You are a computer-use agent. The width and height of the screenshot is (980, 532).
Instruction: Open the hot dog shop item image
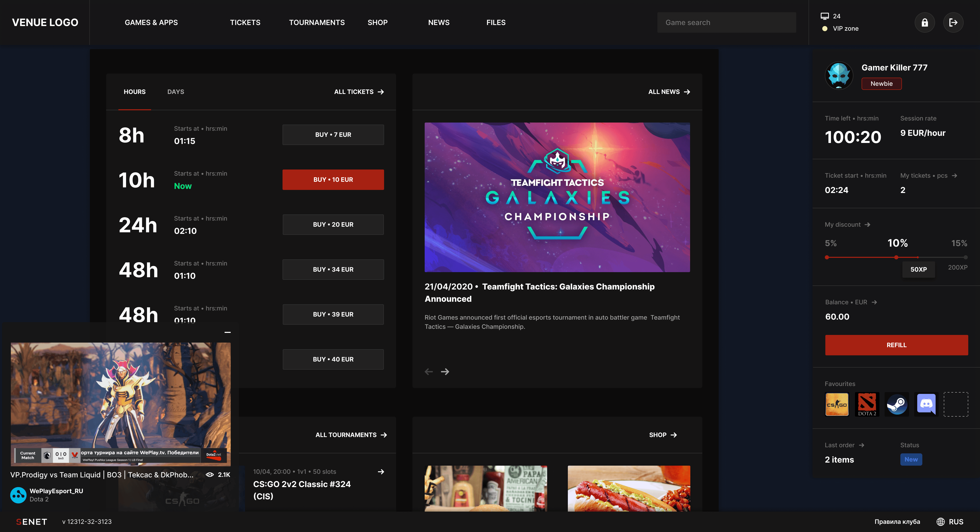[629, 488]
